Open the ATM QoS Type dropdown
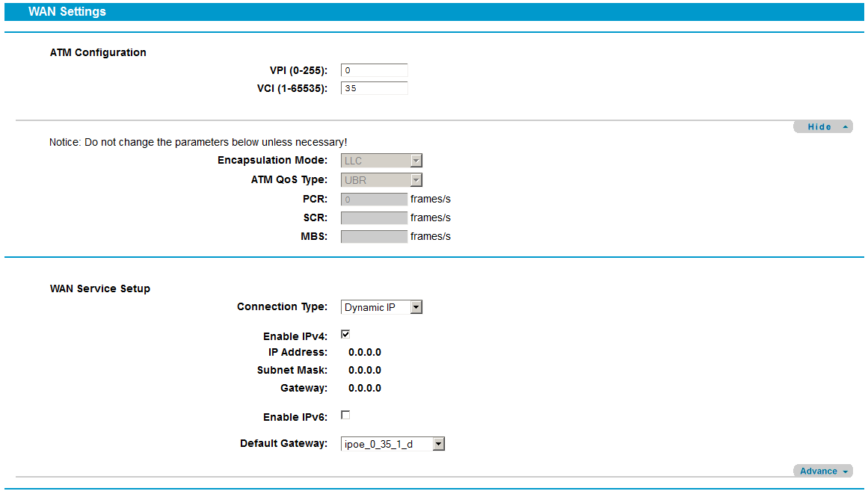This screenshot has width=868, height=494. 381,179
